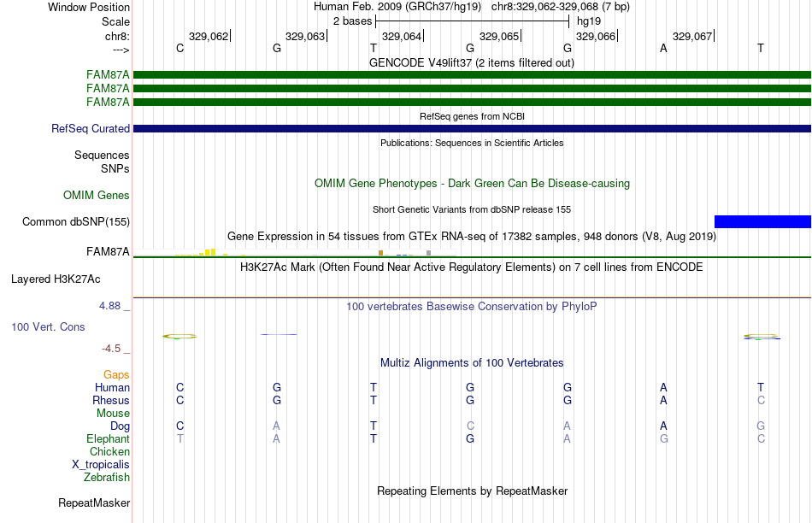The height and width of the screenshot is (523, 812).
Task: Click the SNPs track label
Action: pyautogui.click(x=115, y=169)
